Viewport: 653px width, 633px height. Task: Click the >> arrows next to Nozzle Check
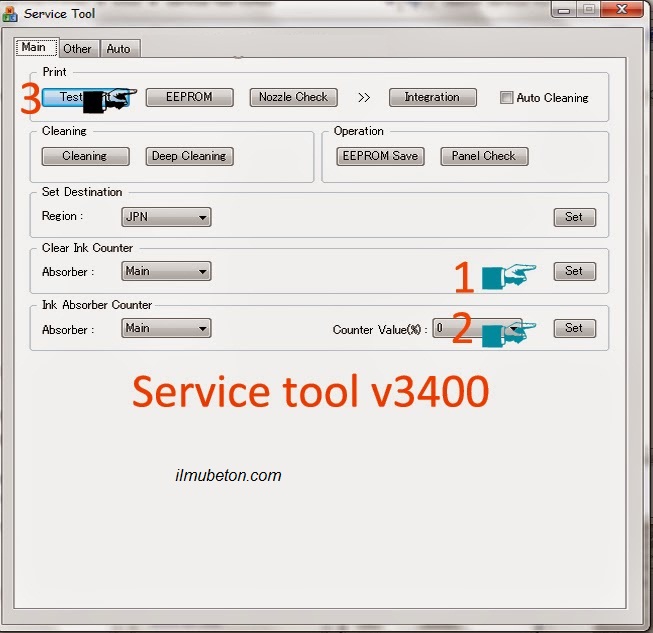364,97
